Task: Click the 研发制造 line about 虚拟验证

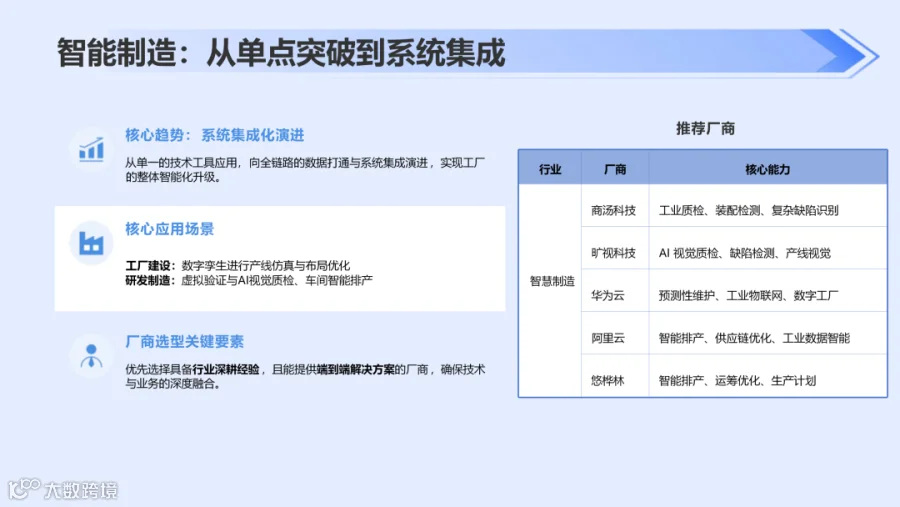Action: coord(249,280)
